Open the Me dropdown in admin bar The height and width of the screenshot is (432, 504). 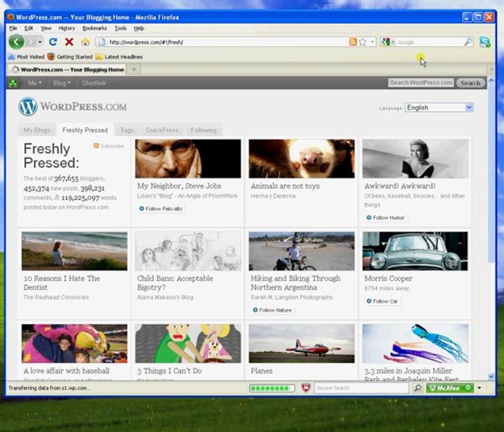(35, 83)
